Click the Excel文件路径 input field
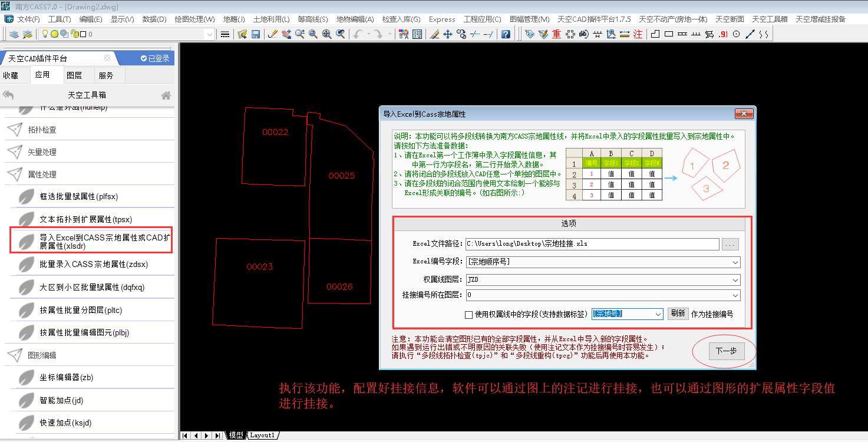The image size is (868, 442). point(592,244)
